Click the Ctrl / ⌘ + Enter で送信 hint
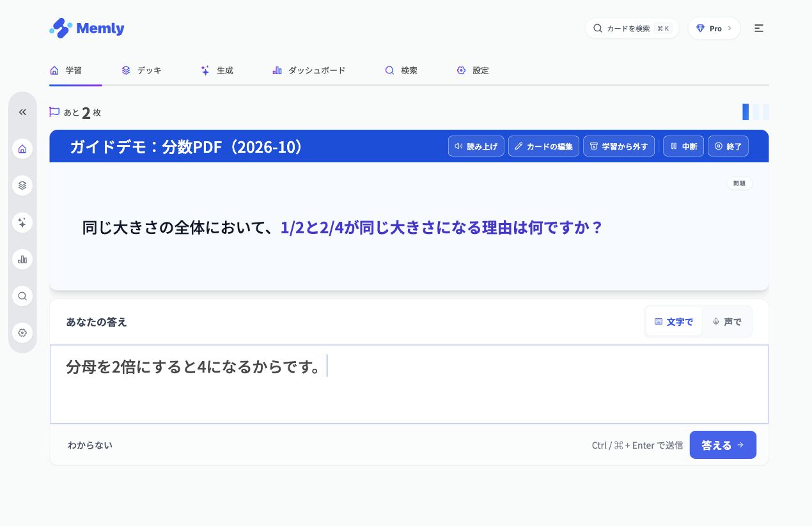 coord(637,445)
